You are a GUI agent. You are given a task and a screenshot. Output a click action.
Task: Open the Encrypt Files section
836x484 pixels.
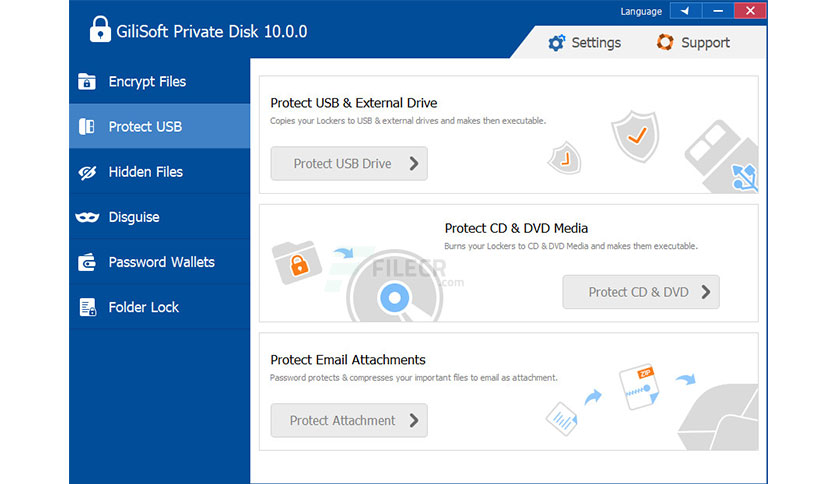pos(159,82)
